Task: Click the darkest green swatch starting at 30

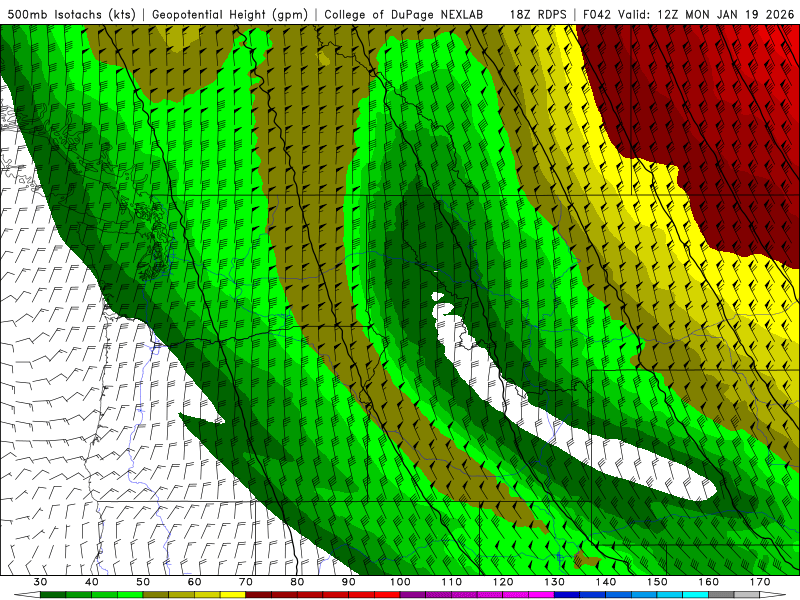Action: pyautogui.click(x=53, y=595)
